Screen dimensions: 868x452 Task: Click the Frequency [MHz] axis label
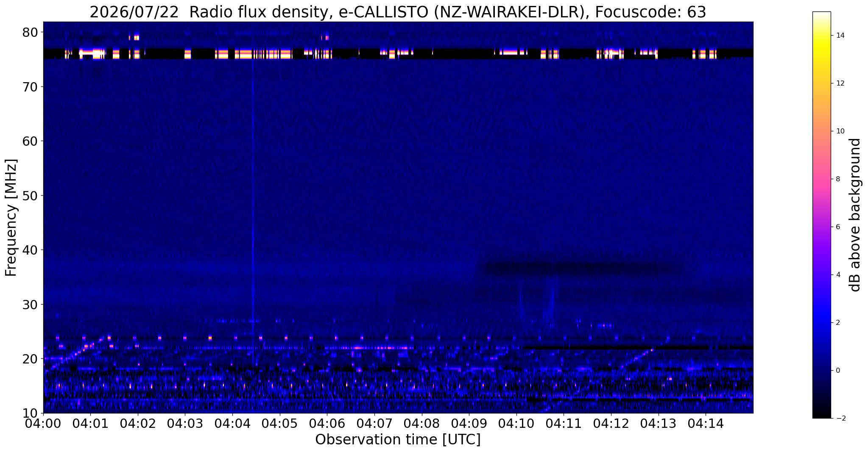pyautogui.click(x=11, y=217)
